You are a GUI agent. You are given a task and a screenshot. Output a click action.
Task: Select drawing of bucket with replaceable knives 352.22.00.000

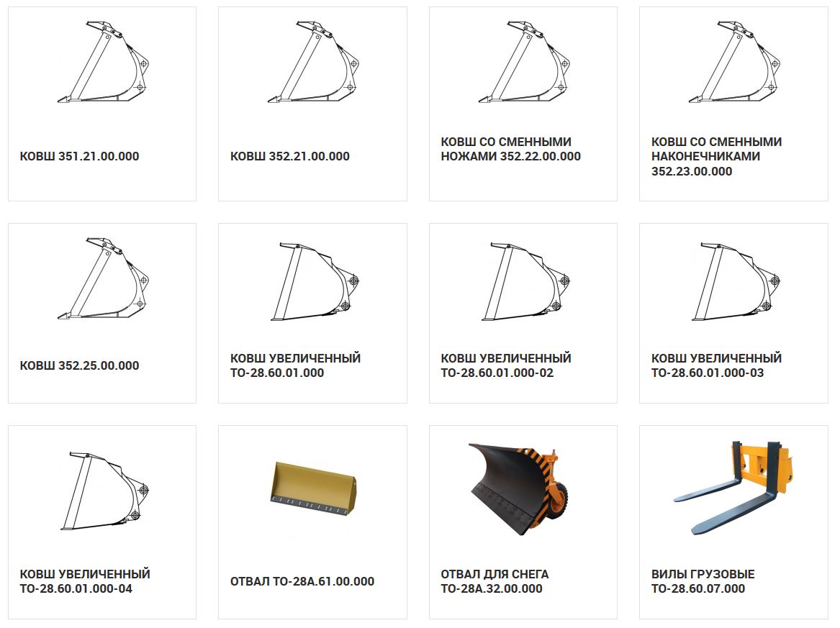pyautogui.click(x=524, y=62)
